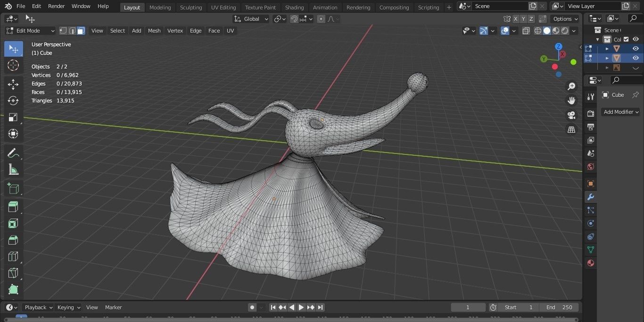Toggle viewport overlays button
This screenshot has height=322, width=644.
click(x=505, y=31)
